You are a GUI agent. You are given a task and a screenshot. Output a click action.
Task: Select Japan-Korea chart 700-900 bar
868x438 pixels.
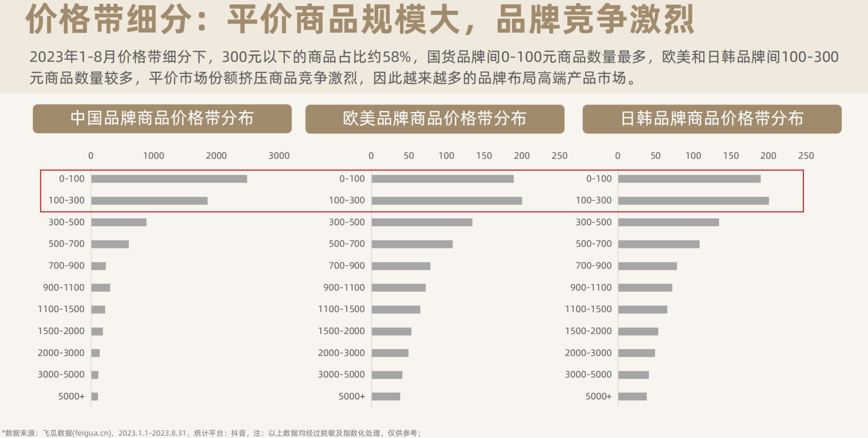click(647, 266)
